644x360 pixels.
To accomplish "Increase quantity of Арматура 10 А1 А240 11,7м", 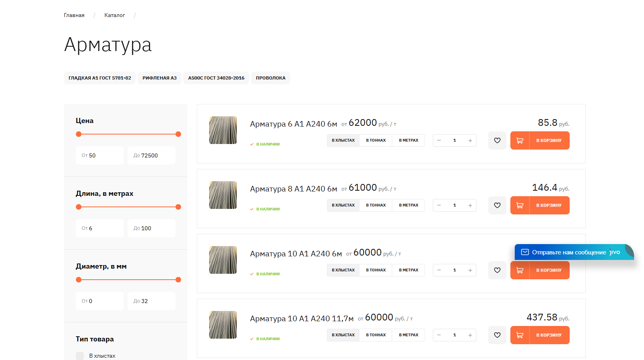I will [470, 335].
